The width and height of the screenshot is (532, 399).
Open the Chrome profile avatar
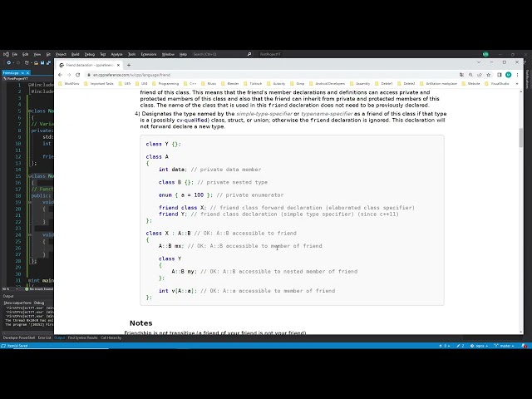508,75
